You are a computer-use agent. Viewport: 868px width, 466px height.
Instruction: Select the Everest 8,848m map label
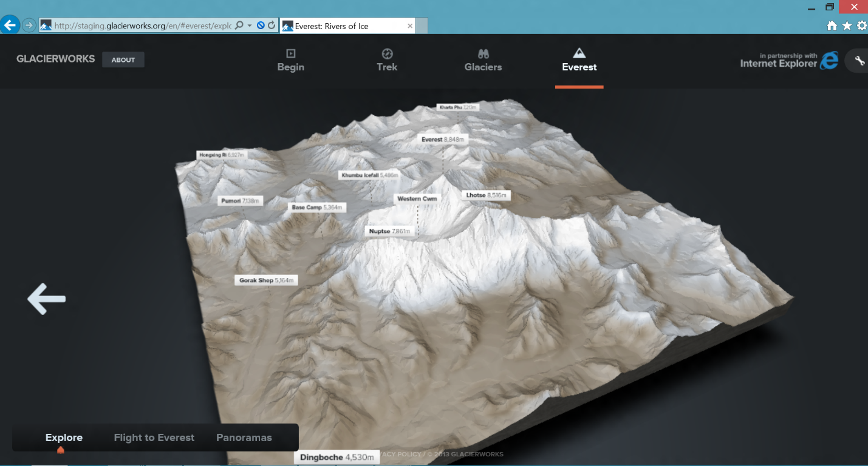coord(443,140)
